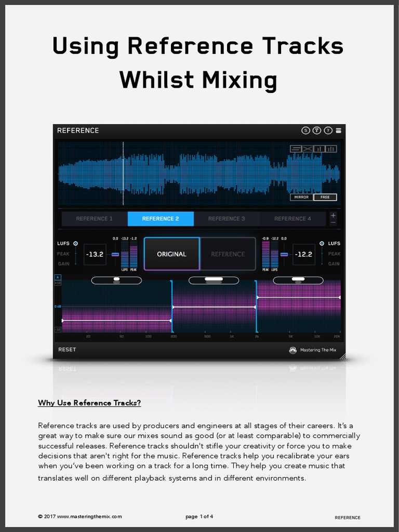Viewport: 399px width, 532px height.
Task: Click the RESET button
Action: tap(67, 350)
